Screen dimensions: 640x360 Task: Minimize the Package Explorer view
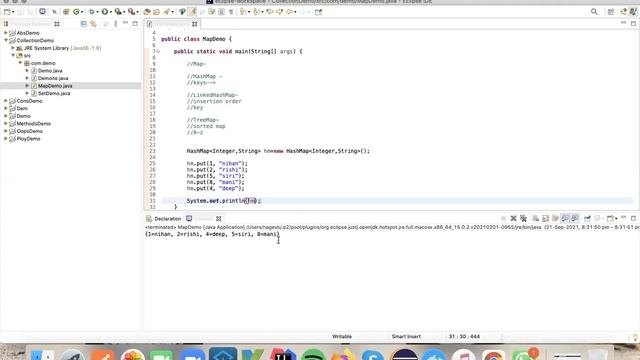pyautogui.click(x=125, y=23)
